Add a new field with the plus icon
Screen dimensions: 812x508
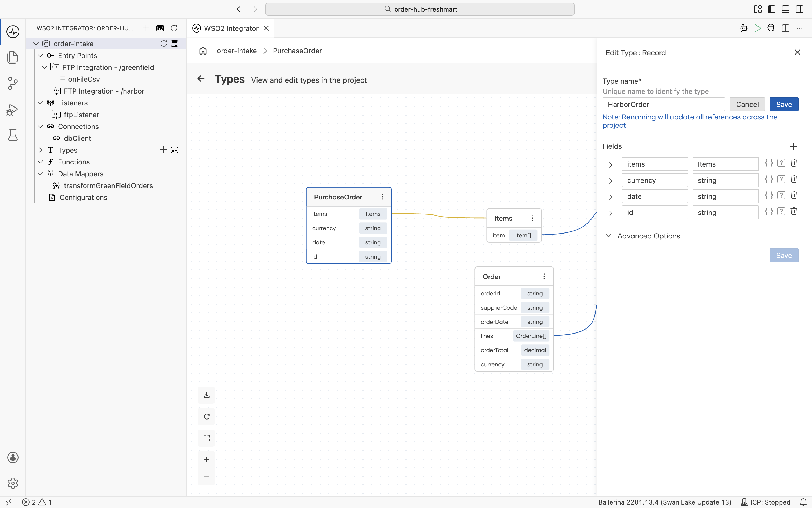pyautogui.click(x=793, y=146)
